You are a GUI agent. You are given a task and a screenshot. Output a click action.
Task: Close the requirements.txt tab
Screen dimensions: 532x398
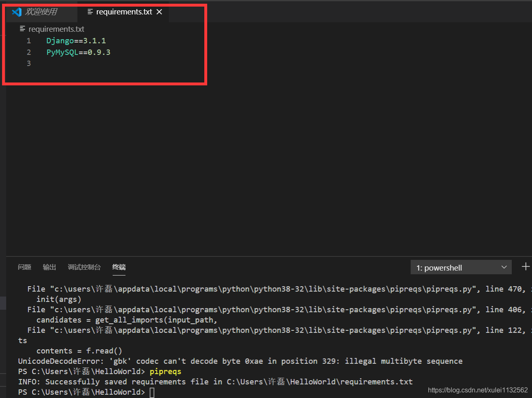pos(159,12)
